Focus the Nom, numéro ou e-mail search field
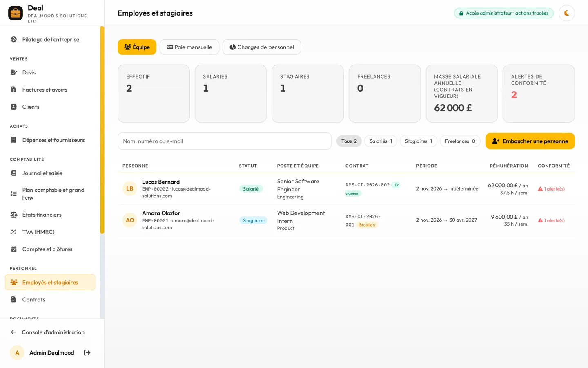 [x=225, y=141]
